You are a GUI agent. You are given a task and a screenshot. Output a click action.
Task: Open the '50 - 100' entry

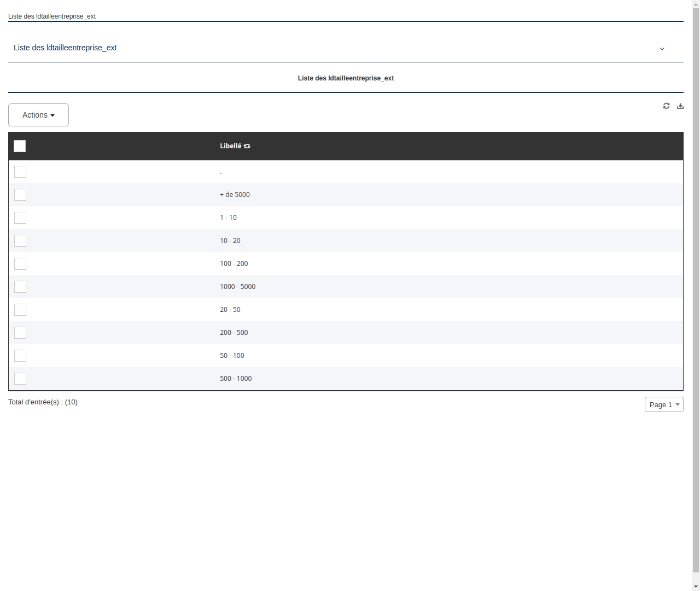(x=232, y=355)
